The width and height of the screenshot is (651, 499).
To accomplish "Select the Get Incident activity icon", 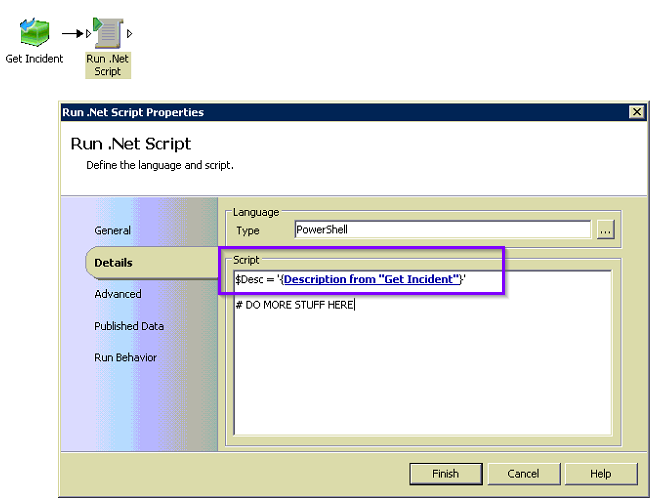I will [x=34, y=32].
